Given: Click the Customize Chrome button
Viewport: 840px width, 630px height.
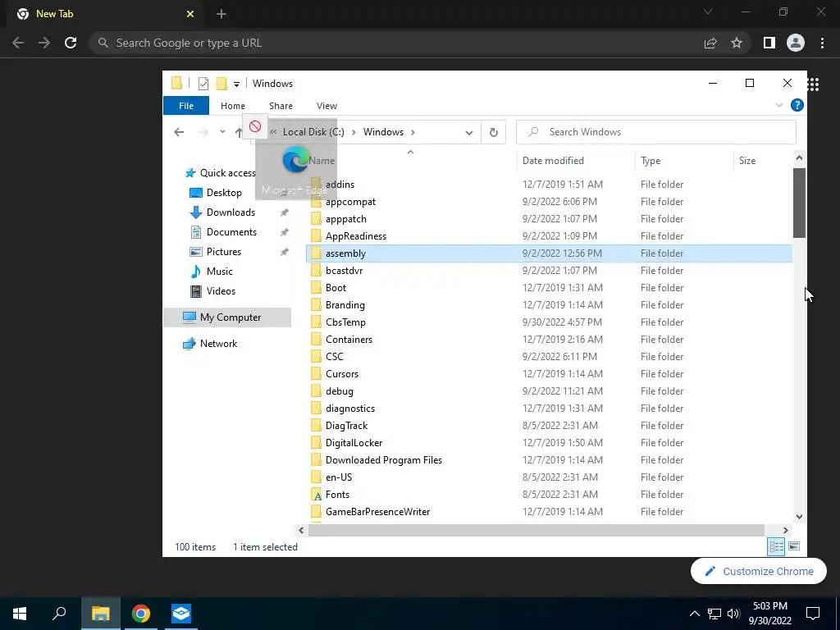Looking at the screenshot, I should pyautogui.click(x=759, y=571).
